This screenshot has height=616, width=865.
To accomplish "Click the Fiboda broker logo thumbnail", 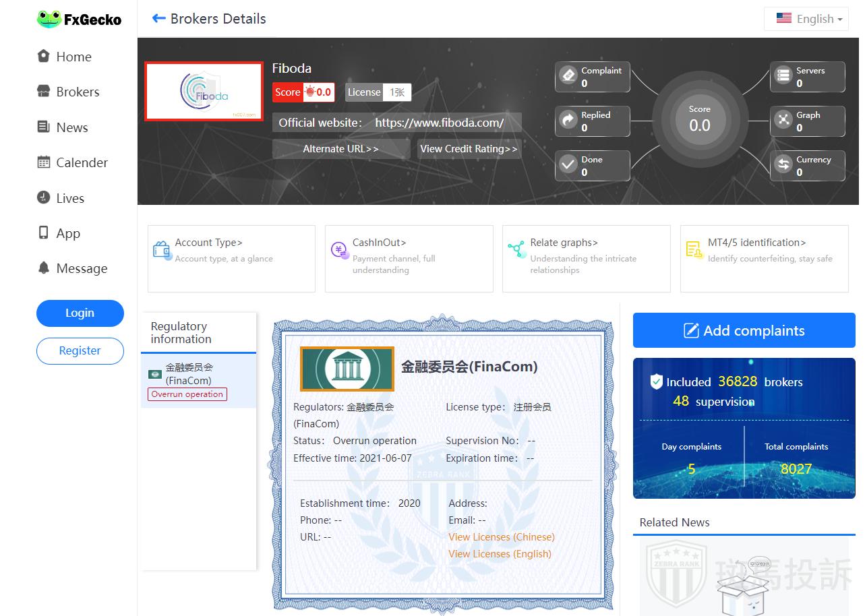I will tap(204, 92).
